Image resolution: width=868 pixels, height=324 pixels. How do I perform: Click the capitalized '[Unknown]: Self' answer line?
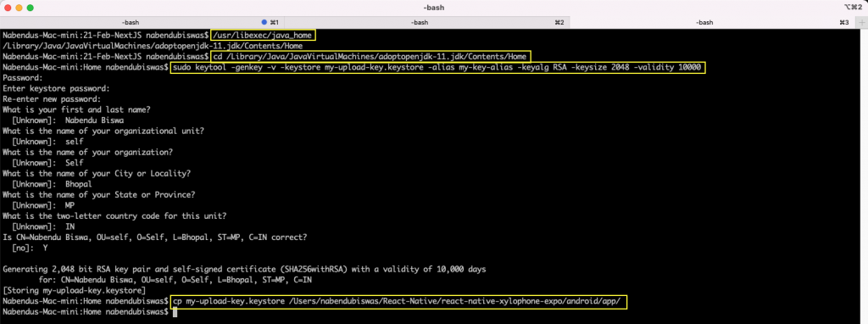tap(47, 163)
